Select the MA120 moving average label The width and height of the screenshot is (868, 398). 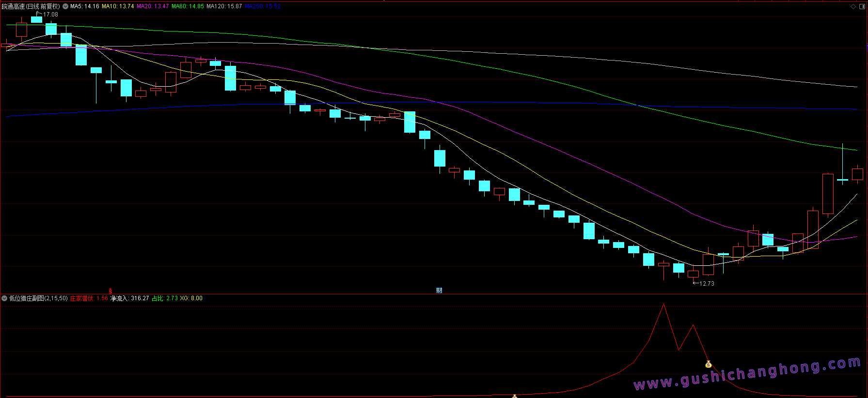224,6
